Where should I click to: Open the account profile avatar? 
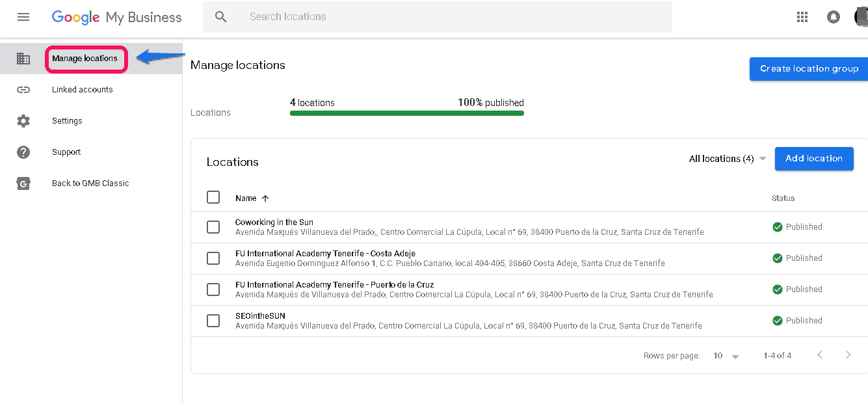click(861, 17)
